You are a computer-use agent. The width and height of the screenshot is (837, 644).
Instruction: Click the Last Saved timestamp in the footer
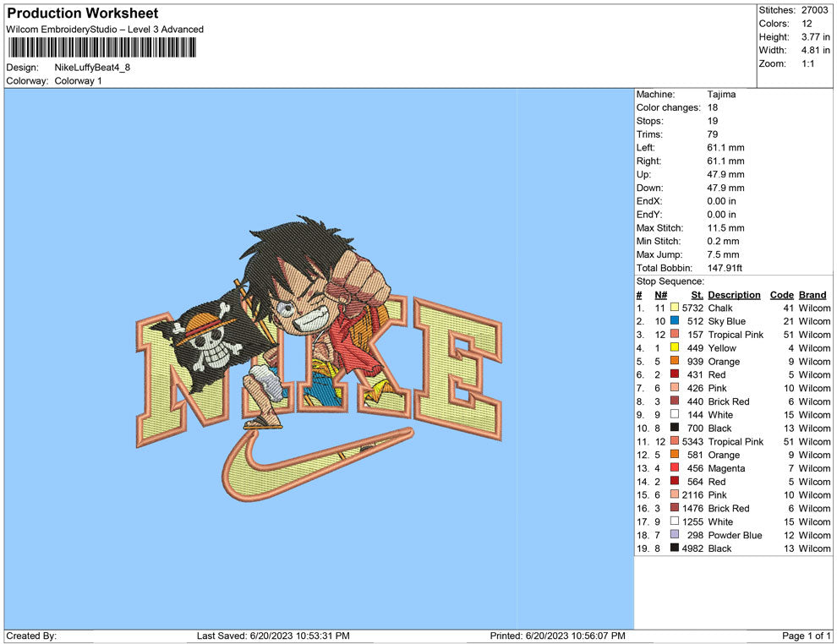click(x=273, y=636)
